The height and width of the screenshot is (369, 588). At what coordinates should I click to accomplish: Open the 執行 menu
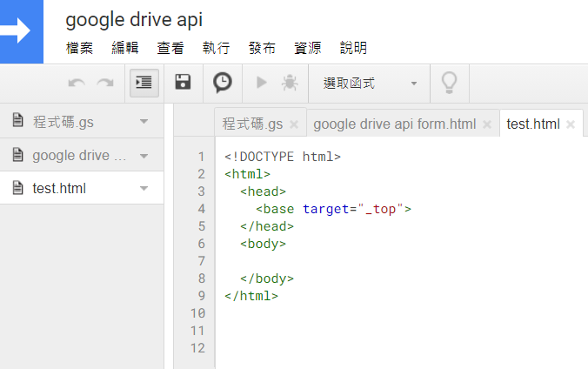click(x=216, y=48)
